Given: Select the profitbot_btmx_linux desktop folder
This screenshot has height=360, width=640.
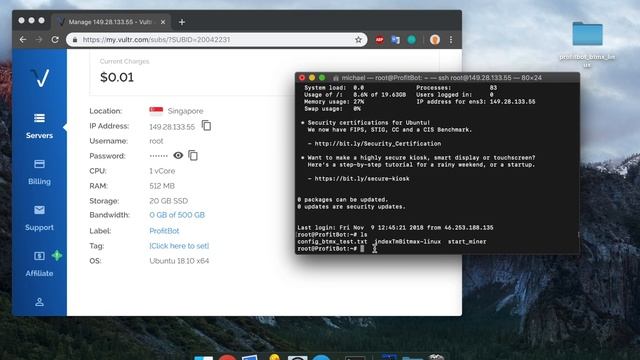Looking at the screenshot, I should coord(587,44).
